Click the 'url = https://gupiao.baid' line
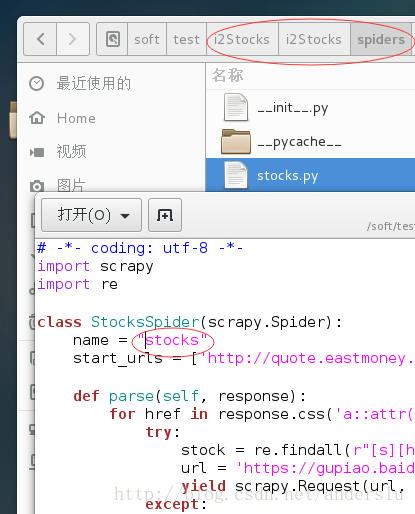 point(298,468)
